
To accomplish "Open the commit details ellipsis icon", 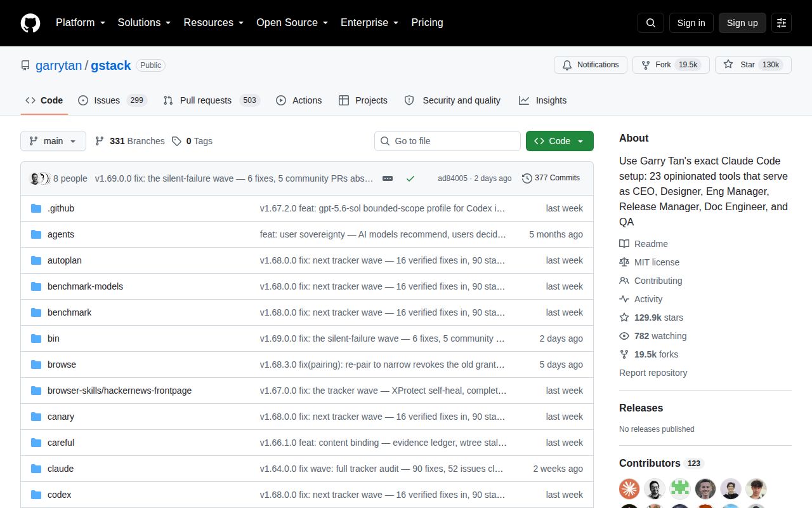I will coord(388,178).
